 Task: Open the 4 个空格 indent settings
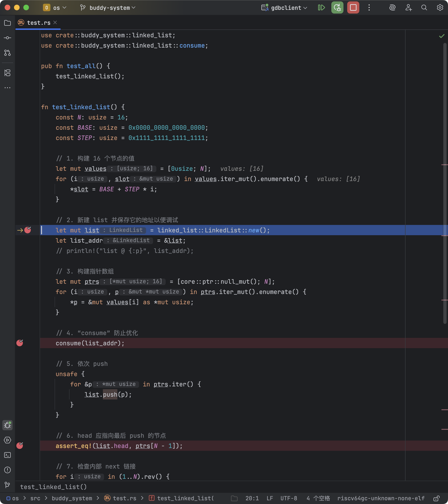318,498
